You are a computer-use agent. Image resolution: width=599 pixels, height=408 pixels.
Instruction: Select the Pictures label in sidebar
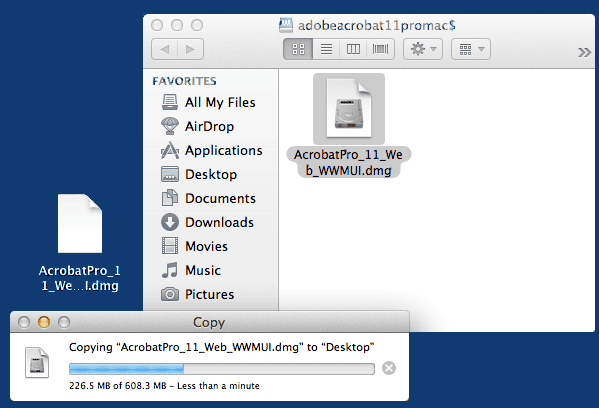pyautogui.click(x=209, y=295)
